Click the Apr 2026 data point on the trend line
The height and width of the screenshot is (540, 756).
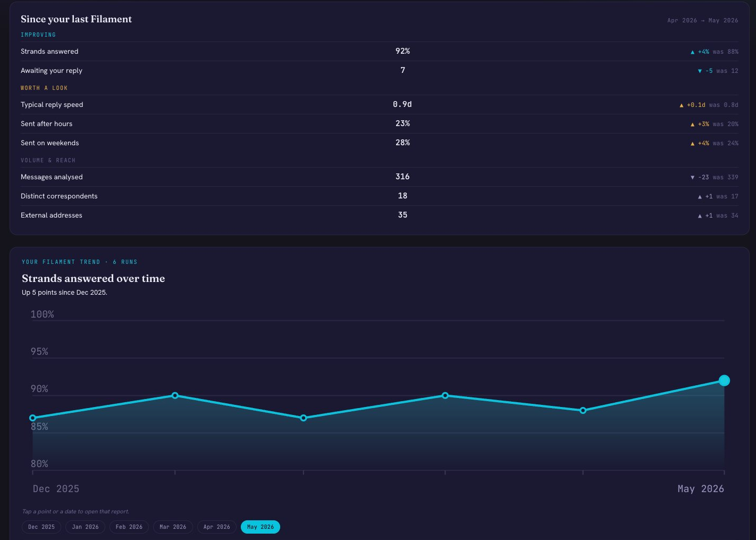(x=583, y=410)
